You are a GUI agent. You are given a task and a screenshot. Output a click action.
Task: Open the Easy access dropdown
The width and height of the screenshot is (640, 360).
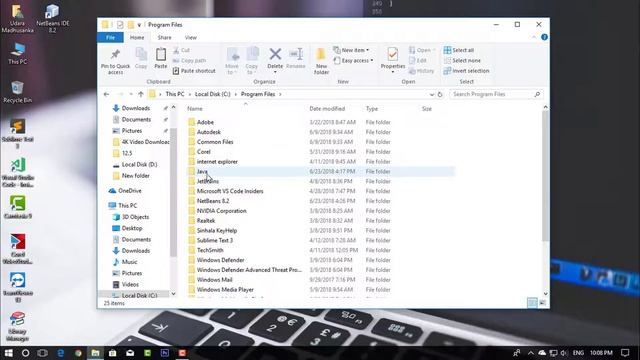click(x=353, y=60)
